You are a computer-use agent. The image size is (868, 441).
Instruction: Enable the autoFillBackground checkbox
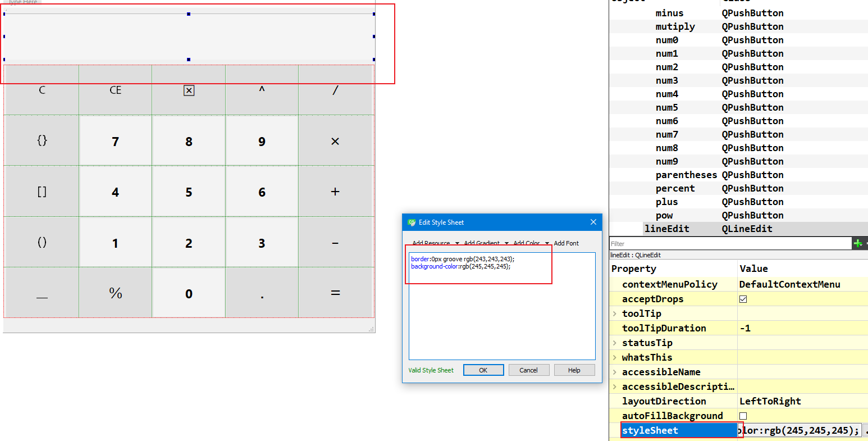point(743,416)
